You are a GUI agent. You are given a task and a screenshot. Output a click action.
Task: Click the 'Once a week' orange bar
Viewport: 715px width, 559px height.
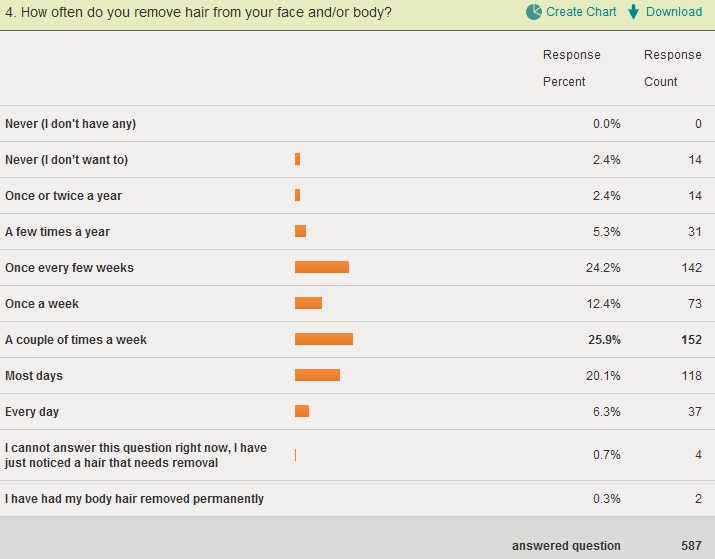pyautogui.click(x=308, y=303)
